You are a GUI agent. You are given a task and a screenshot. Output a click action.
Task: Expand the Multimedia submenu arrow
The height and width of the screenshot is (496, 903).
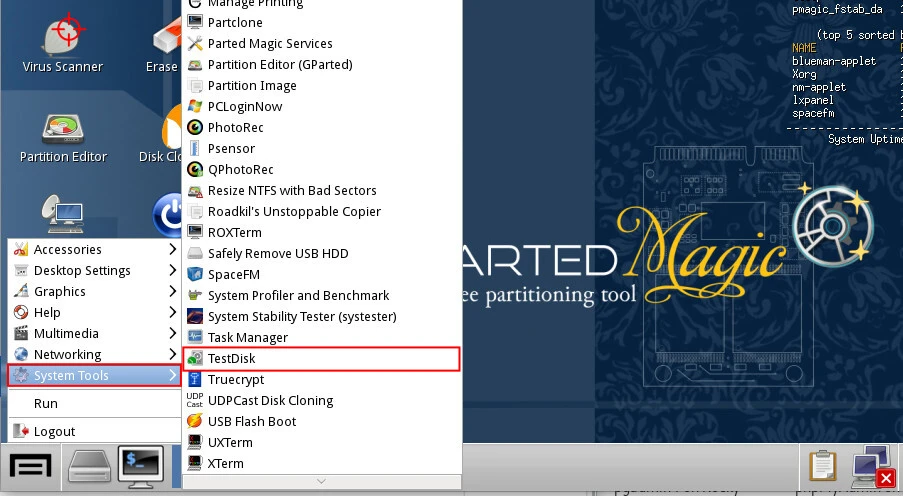[172, 334]
